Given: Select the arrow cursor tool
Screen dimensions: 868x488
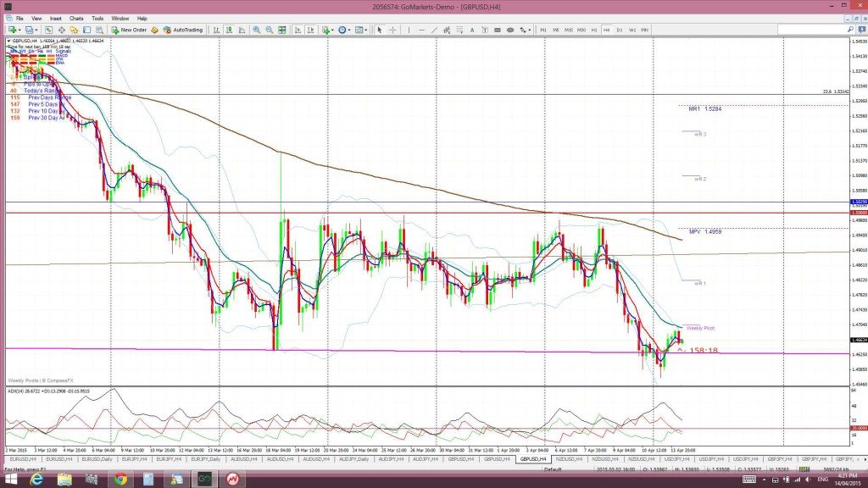Looking at the screenshot, I should (380, 30).
